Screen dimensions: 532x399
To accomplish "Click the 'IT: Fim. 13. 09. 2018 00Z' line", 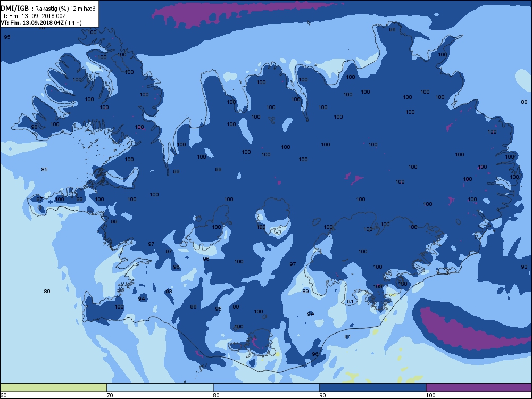I will click(x=33, y=16).
